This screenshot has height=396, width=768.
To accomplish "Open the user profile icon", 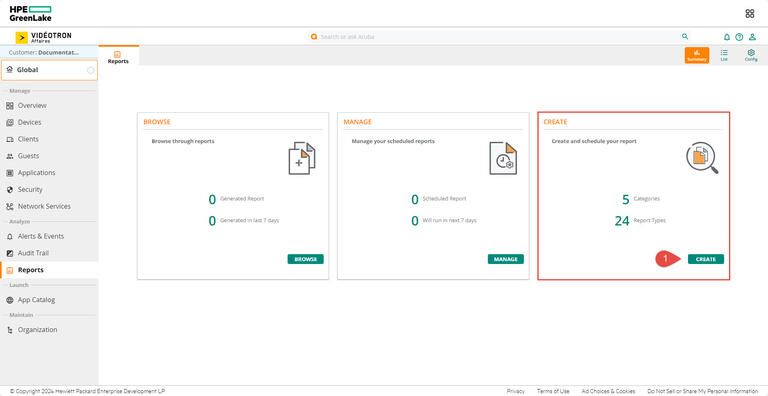I will pyautogui.click(x=752, y=37).
